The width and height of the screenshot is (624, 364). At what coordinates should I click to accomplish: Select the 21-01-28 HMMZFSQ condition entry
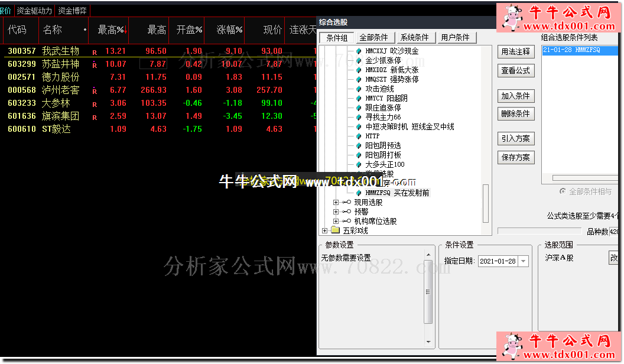click(580, 50)
